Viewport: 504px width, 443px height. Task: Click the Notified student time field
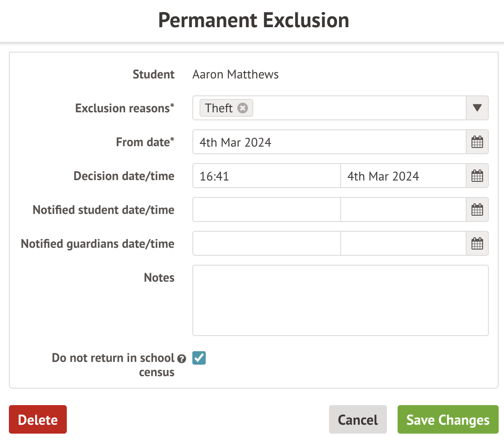click(x=266, y=210)
